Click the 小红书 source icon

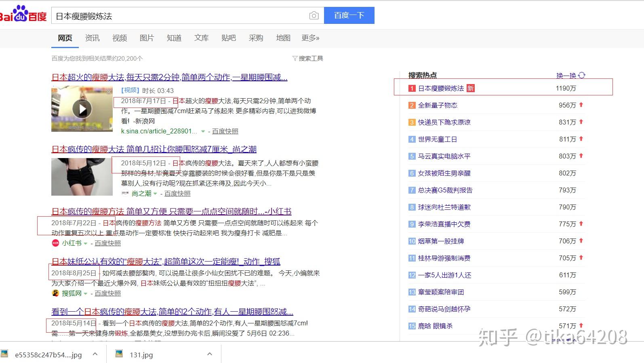pos(55,243)
